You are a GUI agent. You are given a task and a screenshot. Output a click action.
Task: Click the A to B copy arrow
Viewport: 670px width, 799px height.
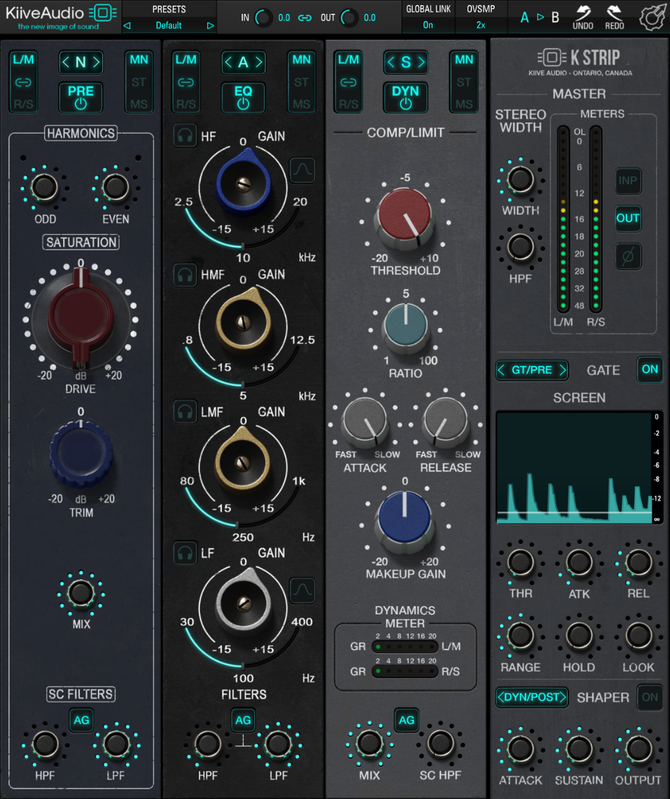tap(540, 17)
